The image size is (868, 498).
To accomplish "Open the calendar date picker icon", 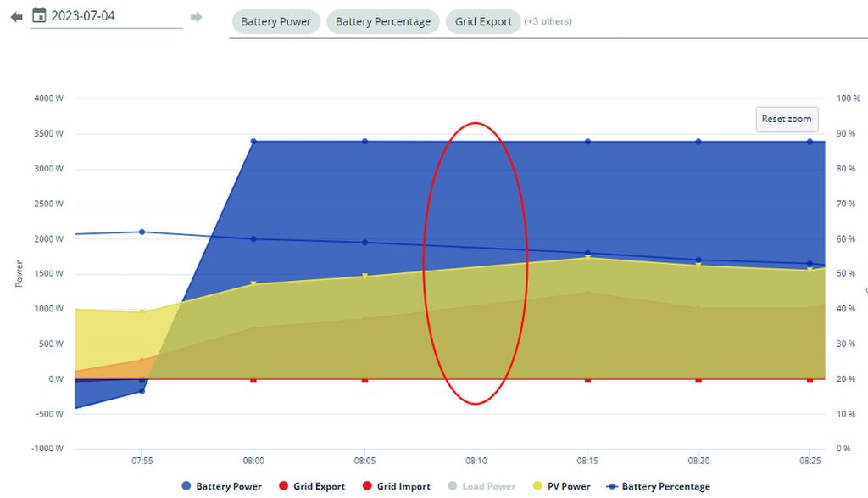I will tap(38, 15).
